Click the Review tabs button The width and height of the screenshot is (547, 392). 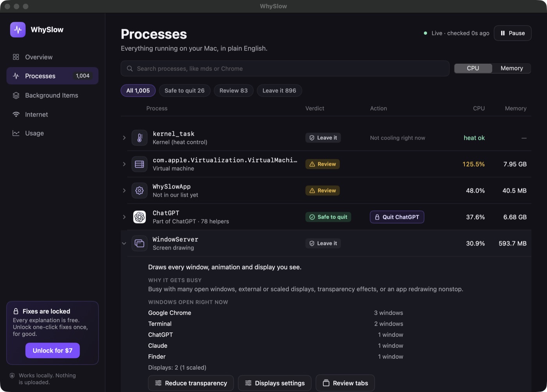click(345, 383)
